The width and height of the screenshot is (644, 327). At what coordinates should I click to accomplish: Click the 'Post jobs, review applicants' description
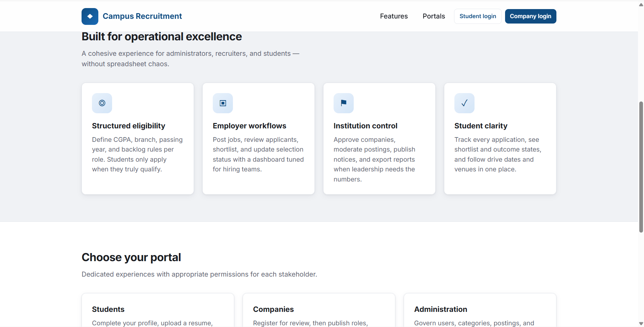click(258, 154)
